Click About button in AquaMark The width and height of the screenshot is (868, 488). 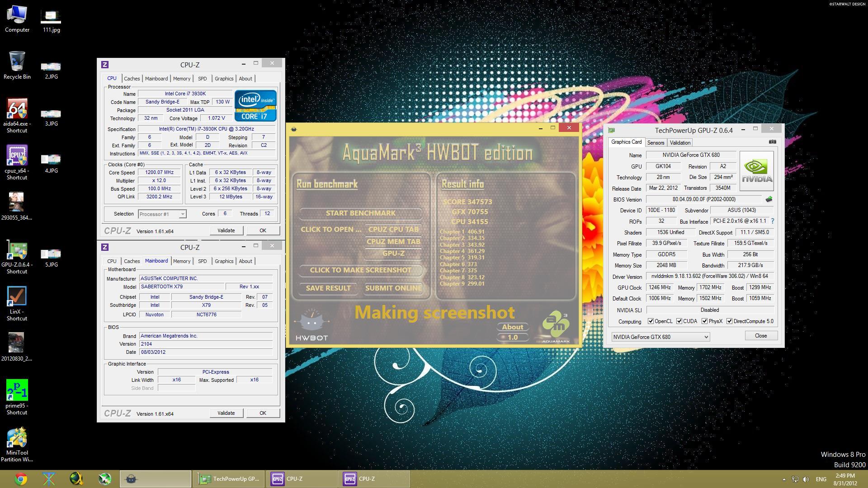point(513,327)
